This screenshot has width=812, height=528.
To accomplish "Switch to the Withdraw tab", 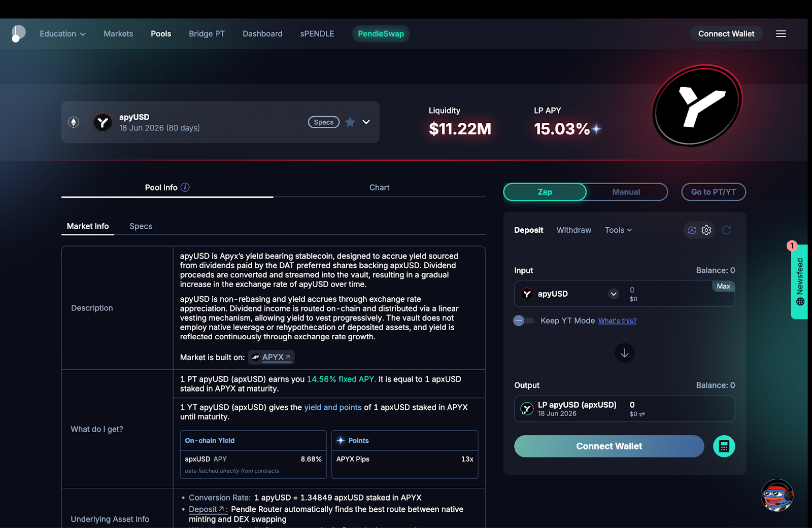I will coord(574,230).
